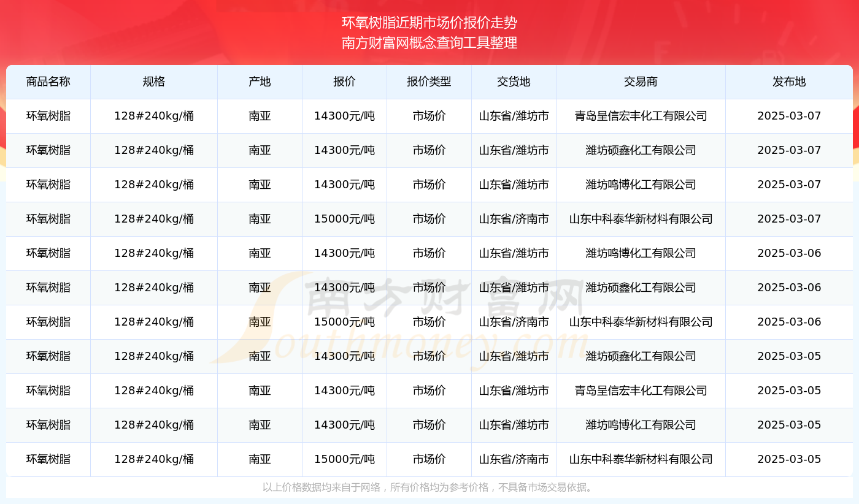Click 2025-03-05 date in 潍坊硕鑫 row
The image size is (859, 504).
(789, 356)
